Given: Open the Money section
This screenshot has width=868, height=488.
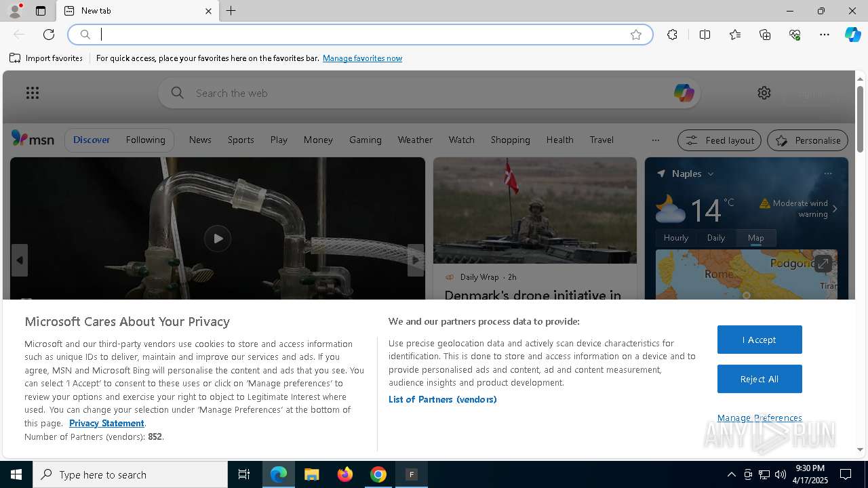Looking at the screenshot, I should point(318,140).
